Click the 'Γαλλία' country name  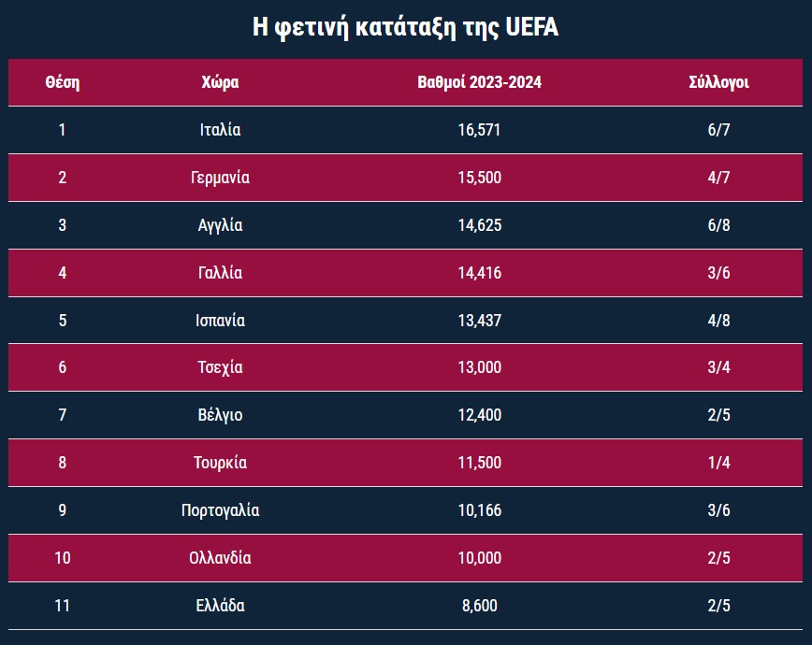[220, 273]
